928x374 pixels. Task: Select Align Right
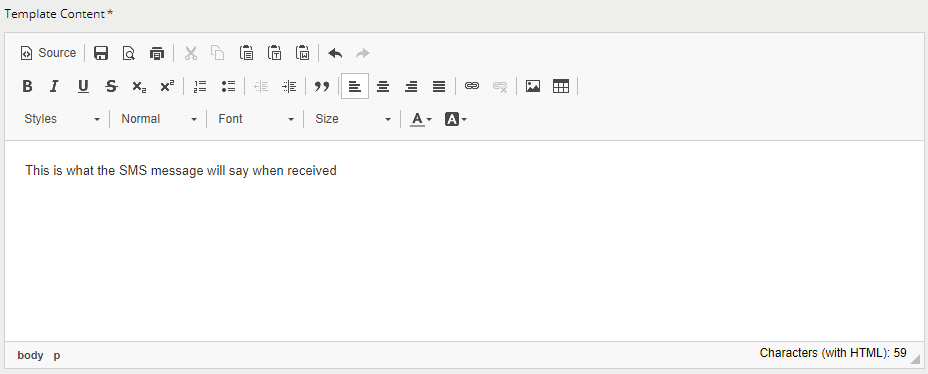tap(411, 86)
